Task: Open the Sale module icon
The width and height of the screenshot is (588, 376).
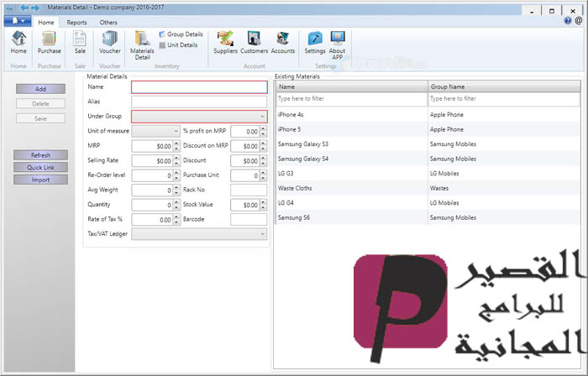Action: pyautogui.click(x=80, y=42)
